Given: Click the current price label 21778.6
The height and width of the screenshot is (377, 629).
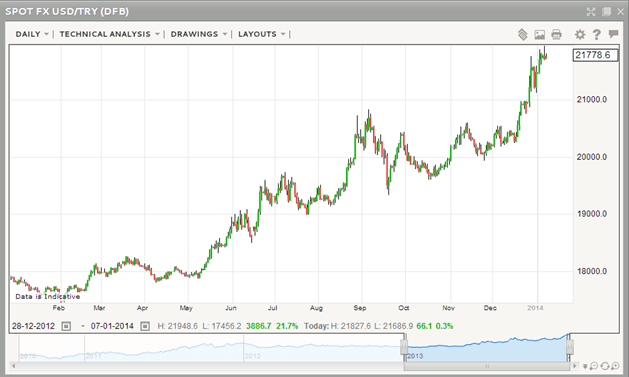Looking at the screenshot, I should (x=596, y=55).
